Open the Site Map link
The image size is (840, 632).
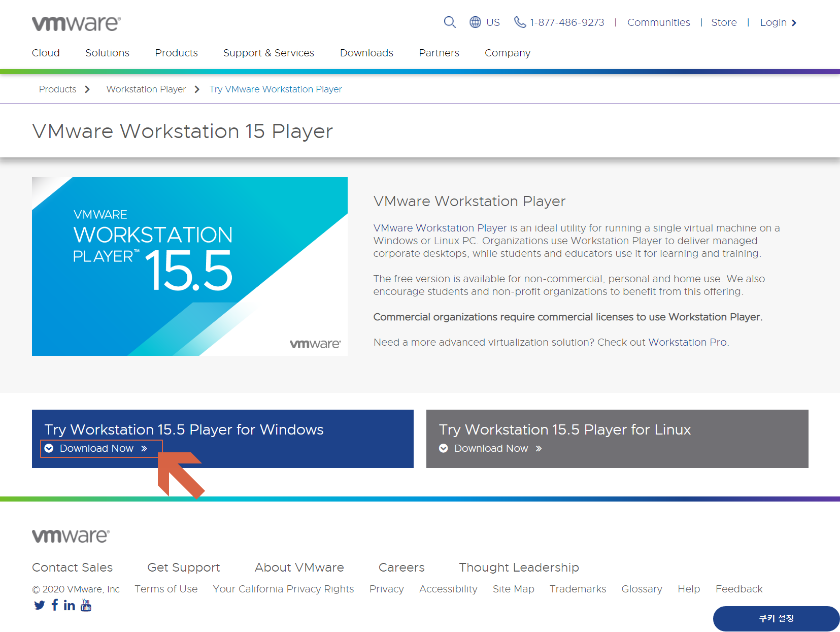click(x=513, y=589)
